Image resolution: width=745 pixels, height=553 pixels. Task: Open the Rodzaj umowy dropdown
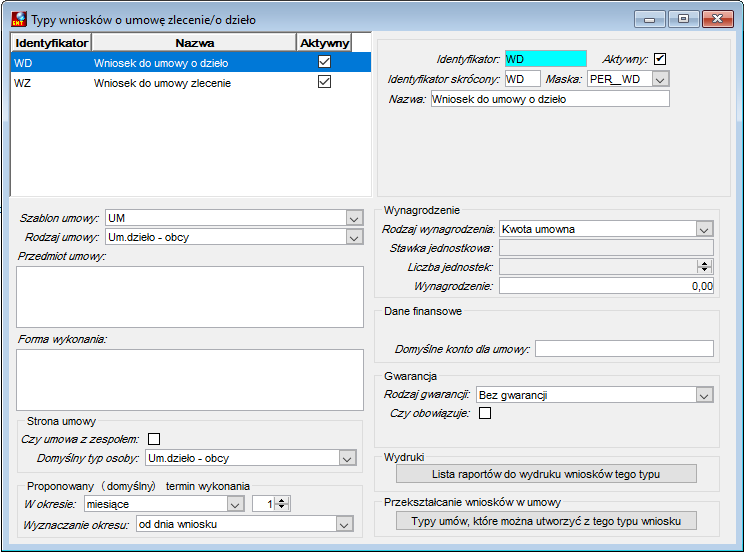[354, 237]
